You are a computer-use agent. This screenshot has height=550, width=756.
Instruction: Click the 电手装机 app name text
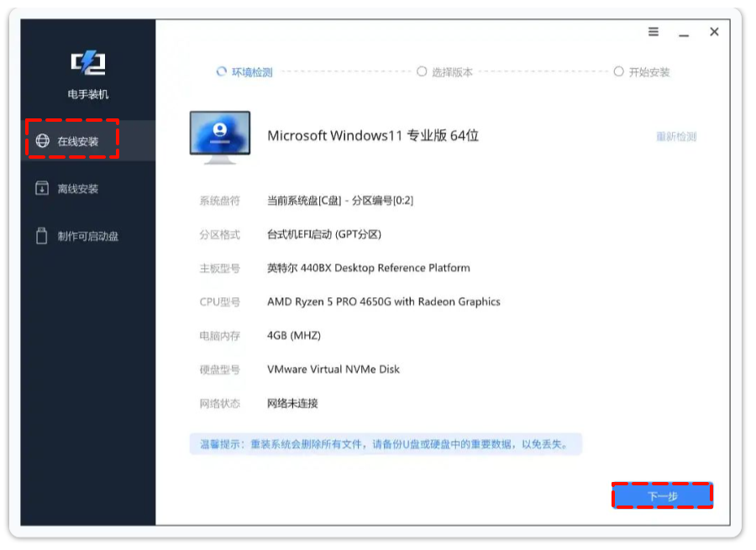[x=88, y=94]
